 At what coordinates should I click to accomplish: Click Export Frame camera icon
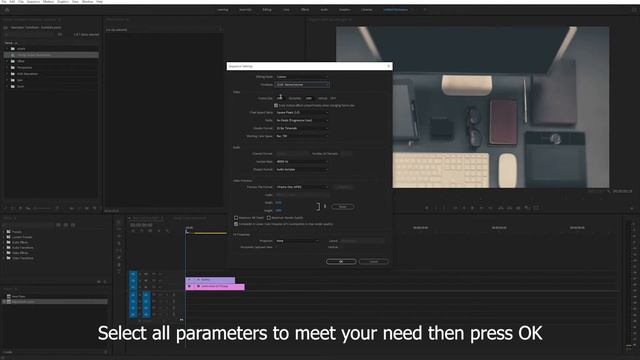518,208
